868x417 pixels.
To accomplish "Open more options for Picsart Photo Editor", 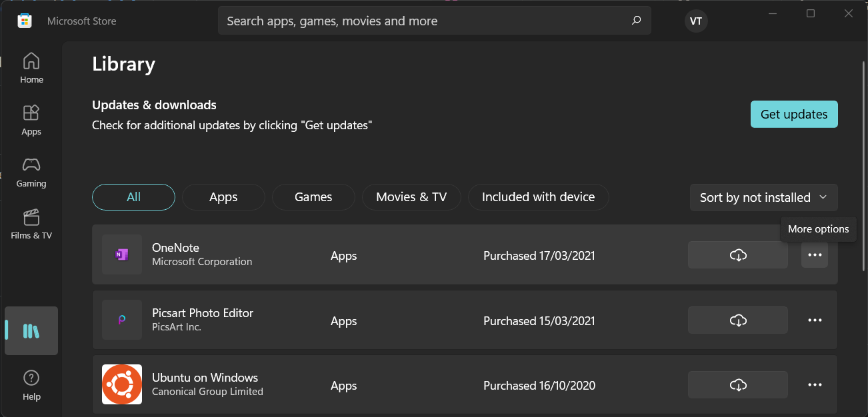I will tap(814, 320).
